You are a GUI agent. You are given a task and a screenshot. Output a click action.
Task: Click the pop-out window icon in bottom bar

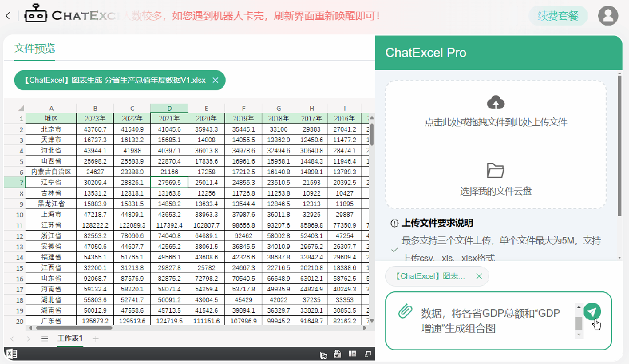click(367, 354)
